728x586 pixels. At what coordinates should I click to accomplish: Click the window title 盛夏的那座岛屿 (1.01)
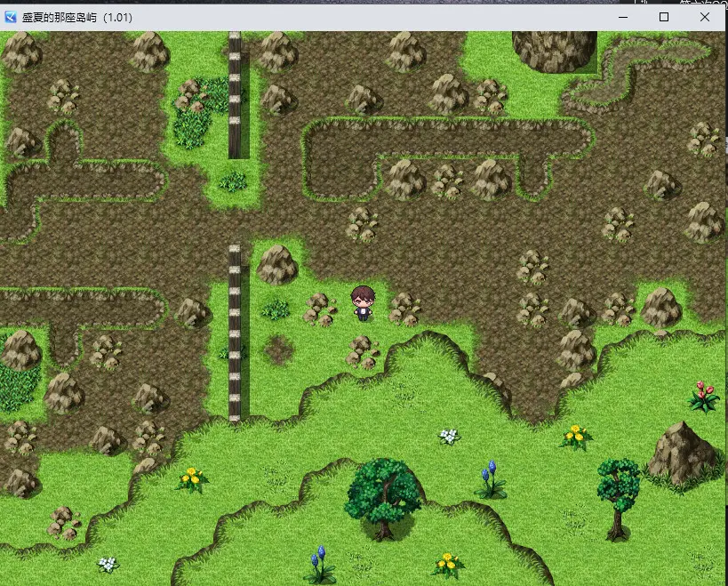point(77,18)
